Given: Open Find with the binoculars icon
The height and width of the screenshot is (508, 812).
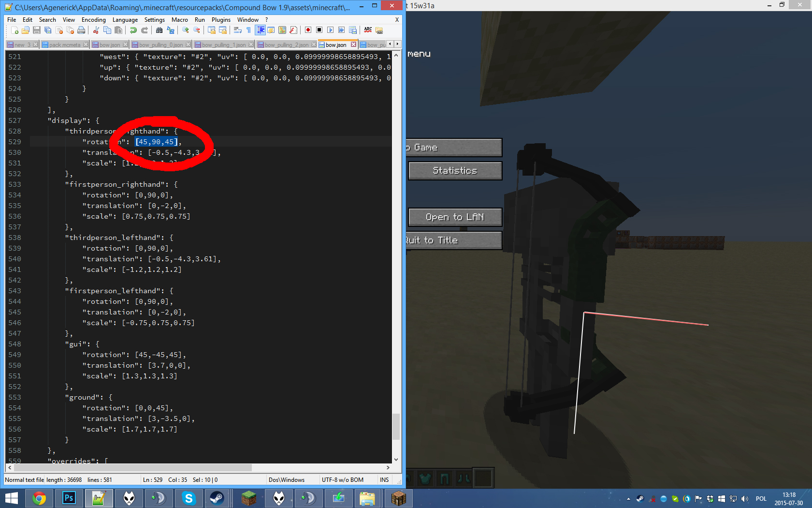Looking at the screenshot, I should coord(159,30).
